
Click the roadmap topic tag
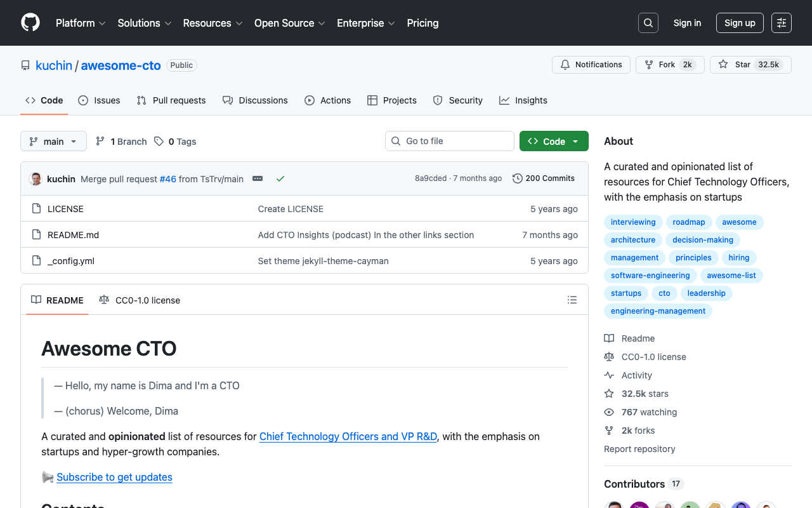click(x=689, y=222)
